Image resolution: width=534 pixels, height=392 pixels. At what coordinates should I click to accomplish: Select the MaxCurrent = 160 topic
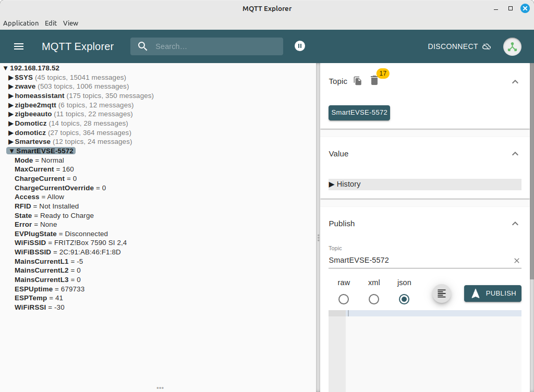(x=44, y=169)
